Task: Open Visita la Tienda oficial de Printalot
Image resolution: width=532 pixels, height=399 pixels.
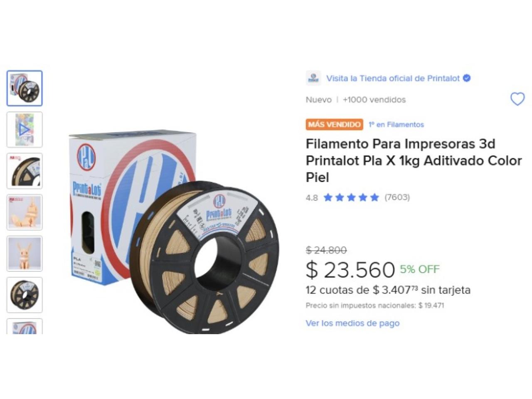Action: point(393,78)
